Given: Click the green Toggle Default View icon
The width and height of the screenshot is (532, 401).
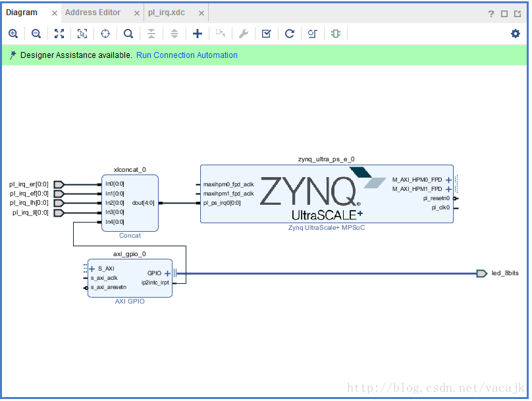Looking at the screenshot, I should (336, 34).
